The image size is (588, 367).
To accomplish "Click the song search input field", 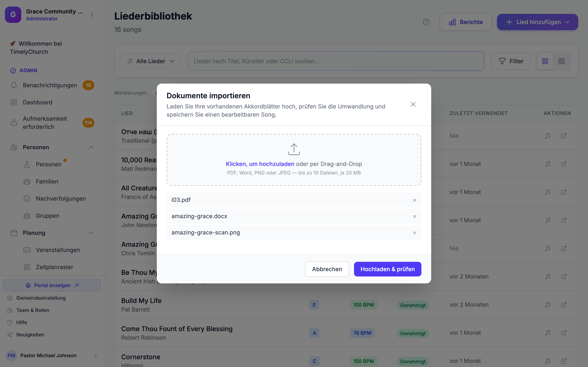I will click(x=336, y=61).
